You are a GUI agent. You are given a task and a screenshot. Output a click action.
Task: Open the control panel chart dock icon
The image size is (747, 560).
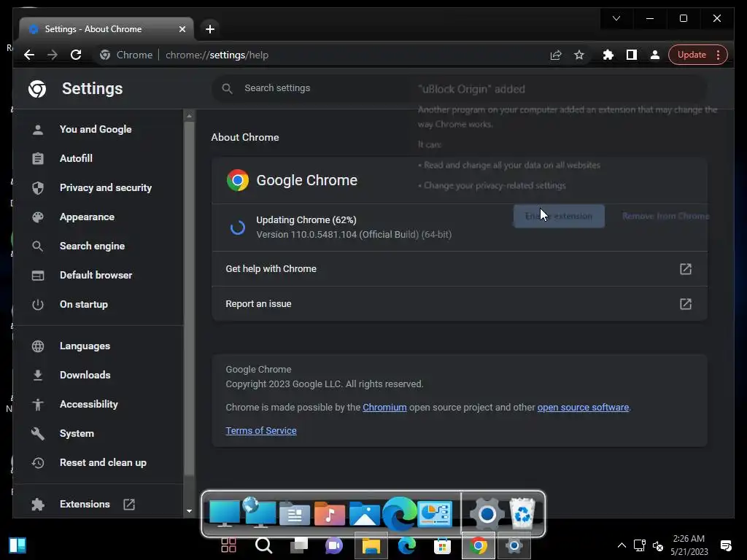point(435,514)
